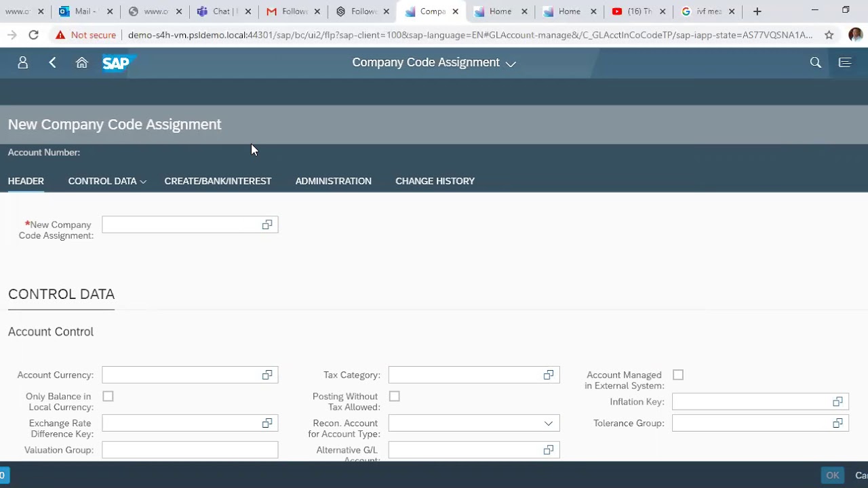This screenshot has height=488, width=868.
Task: Close the Google ivf browser tab
Action: pyautogui.click(x=732, y=12)
